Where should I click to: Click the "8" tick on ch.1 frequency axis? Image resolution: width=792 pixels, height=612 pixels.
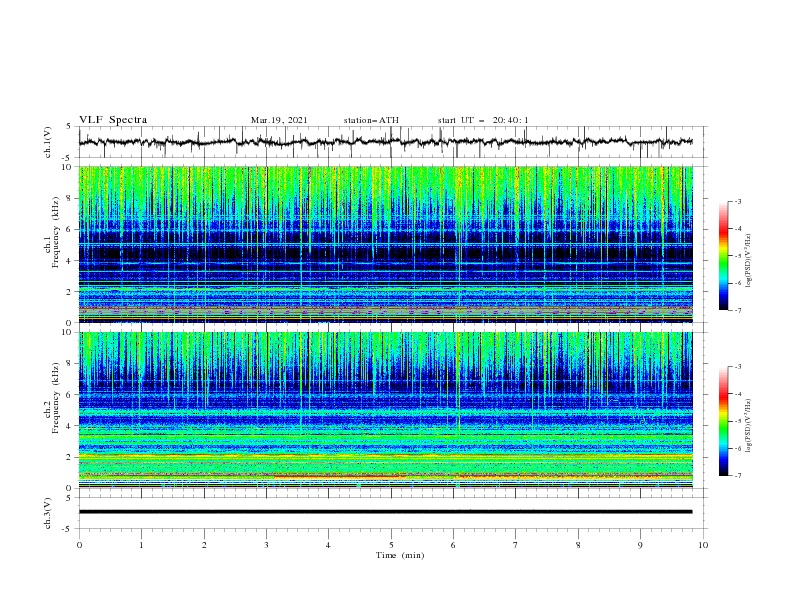click(x=70, y=198)
